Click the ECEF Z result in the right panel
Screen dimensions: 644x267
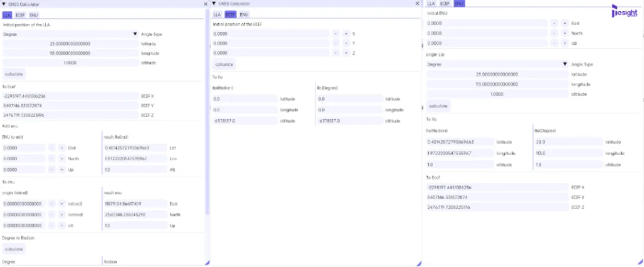[497, 207]
